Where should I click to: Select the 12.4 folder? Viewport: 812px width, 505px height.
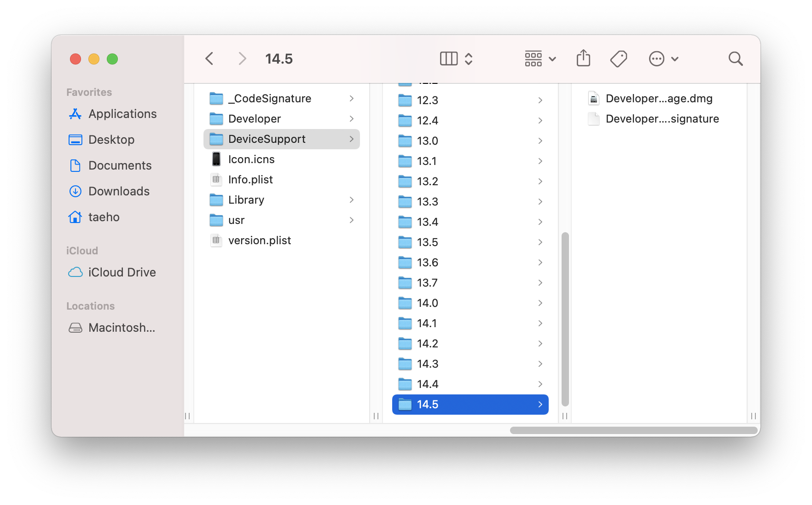(470, 121)
